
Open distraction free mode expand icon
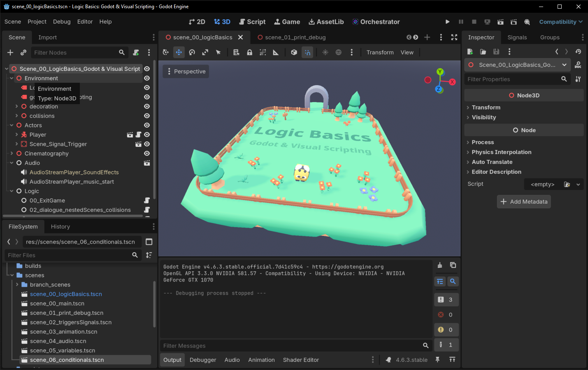point(454,37)
